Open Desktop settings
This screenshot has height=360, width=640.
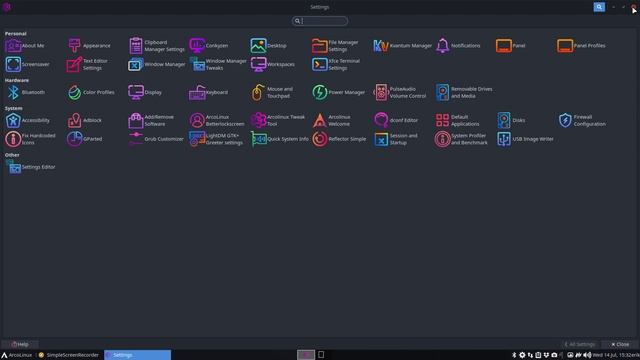(269, 46)
